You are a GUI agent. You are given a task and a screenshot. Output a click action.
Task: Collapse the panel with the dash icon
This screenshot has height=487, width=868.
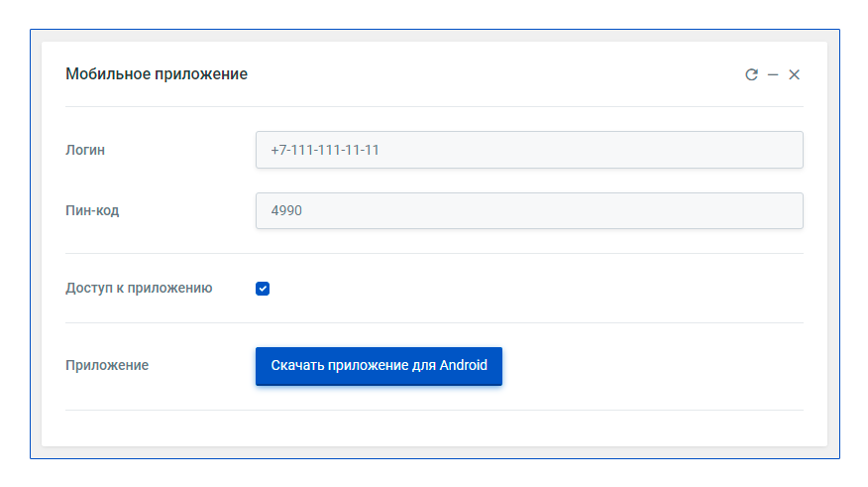click(773, 74)
